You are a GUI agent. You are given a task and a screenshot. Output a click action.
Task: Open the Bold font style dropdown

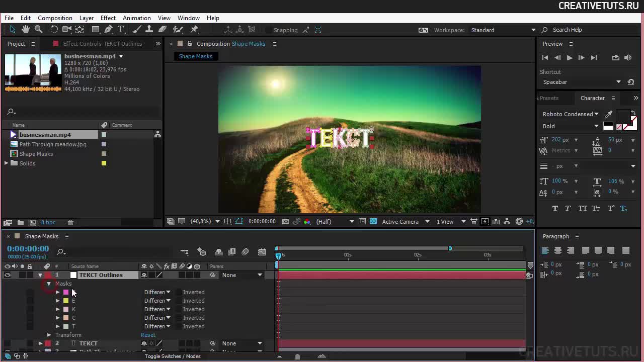(x=571, y=126)
